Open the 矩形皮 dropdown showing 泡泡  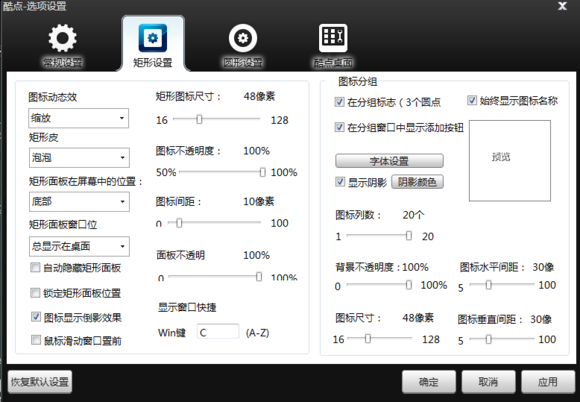click(x=79, y=158)
